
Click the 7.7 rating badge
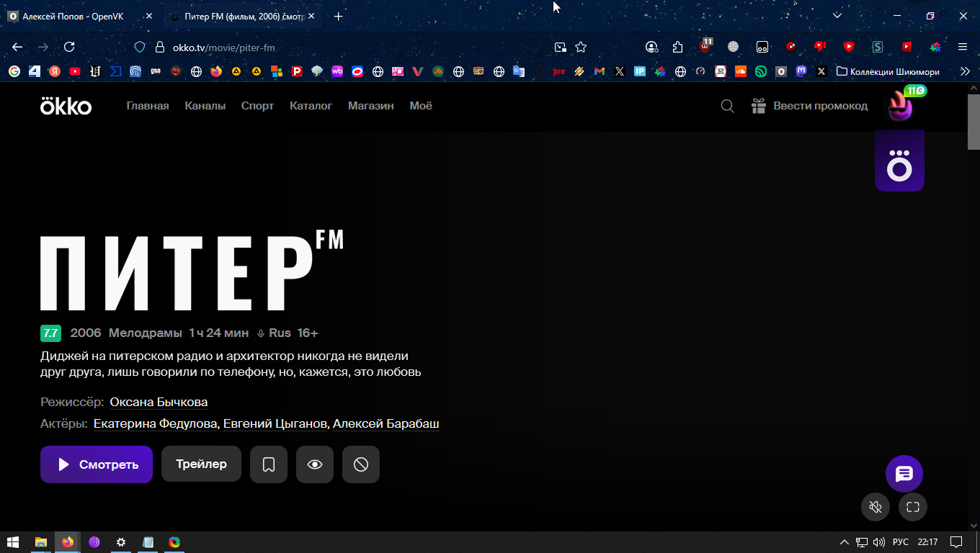pyautogui.click(x=50, y=333)
